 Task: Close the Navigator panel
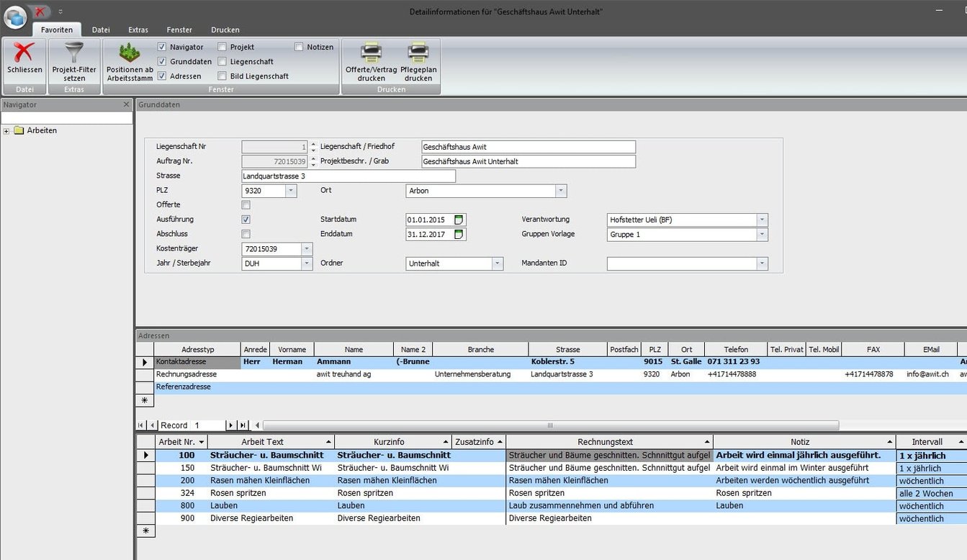tap(127, 104)
